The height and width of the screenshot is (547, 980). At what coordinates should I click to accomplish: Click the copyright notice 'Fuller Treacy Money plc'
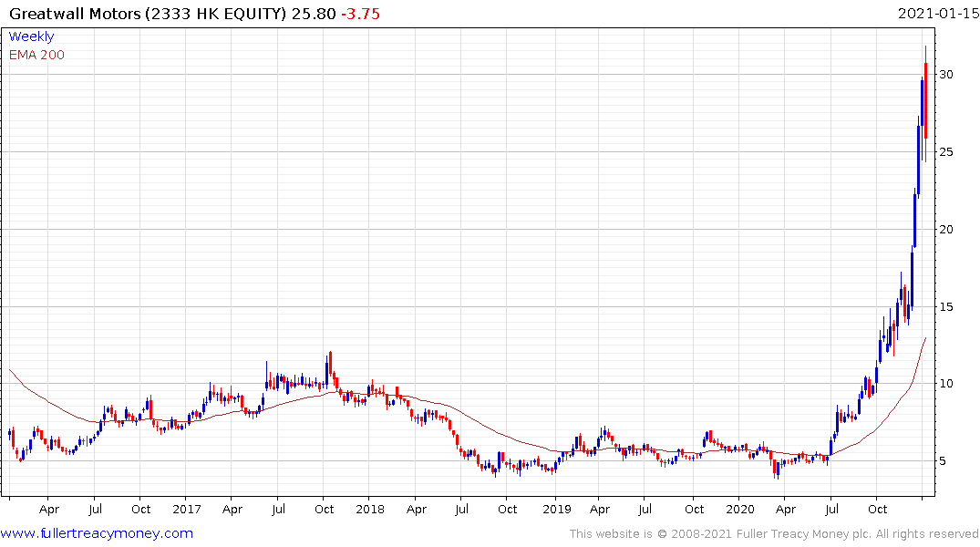803,534
